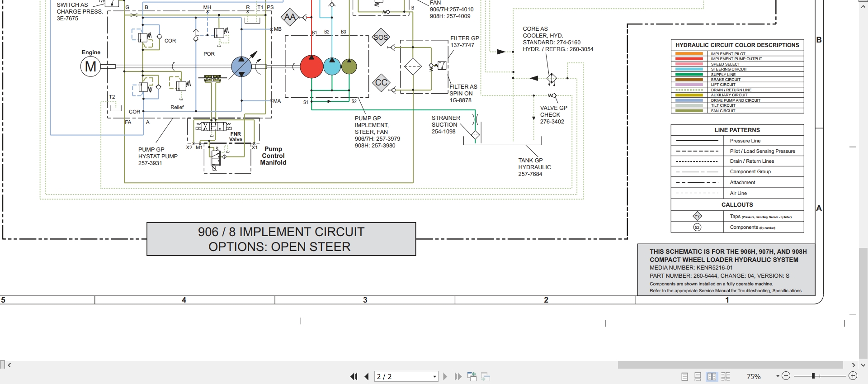Click the TANK GP HYDRAULIC label
Image resolution: width=868 pixels, height=384 pixels.
point(534,167)
